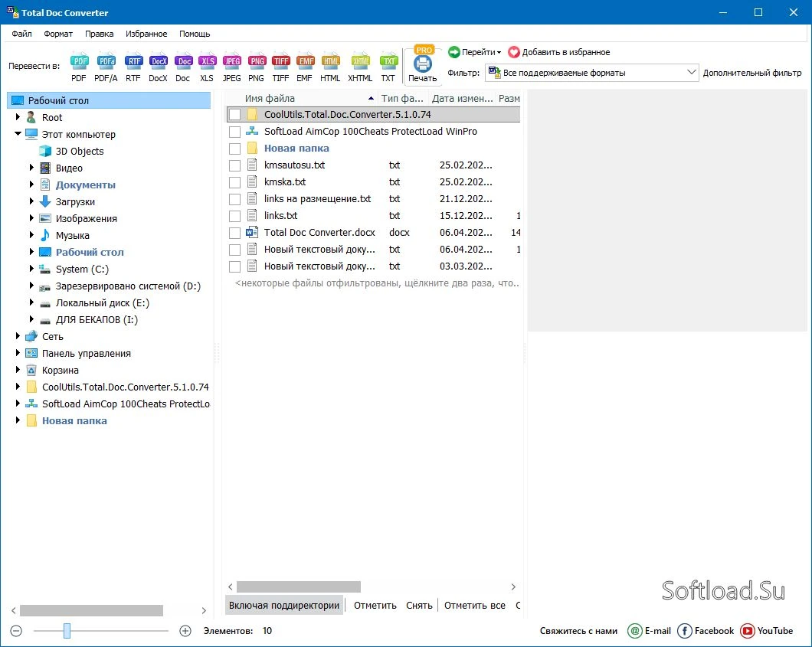
Task: Select Панель управления in tree
Action: [x=87, y=353]
